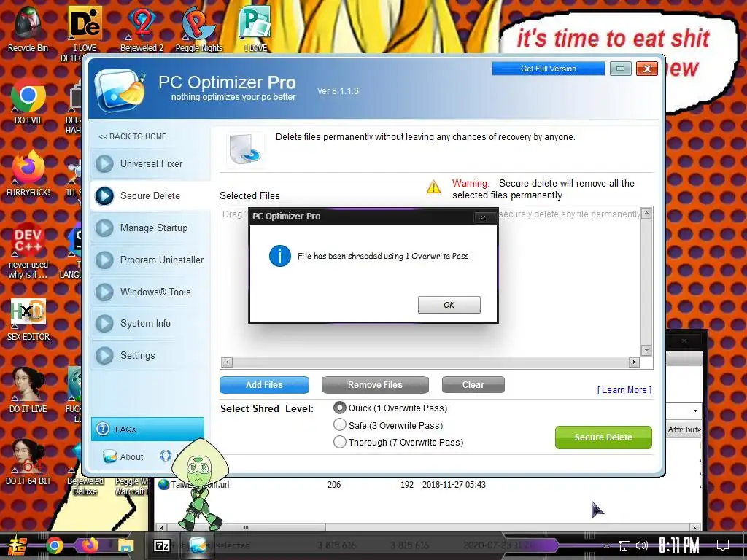
Task: Click Manage Startup arrow icon
Action: 104,228
